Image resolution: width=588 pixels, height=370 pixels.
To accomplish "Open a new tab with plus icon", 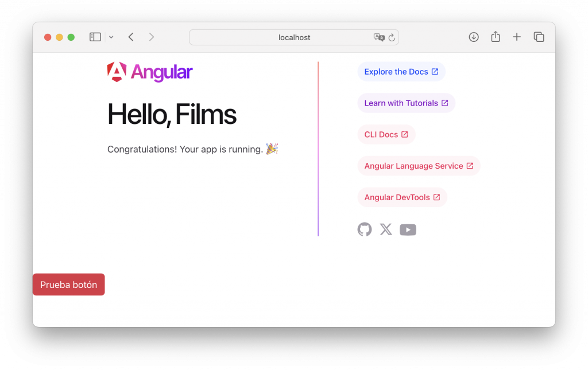I will pos(517,37).
